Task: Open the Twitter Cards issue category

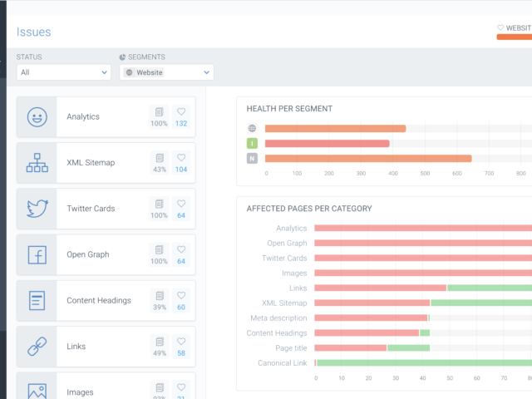Action: pyautogui.click(x=91, y=209)
